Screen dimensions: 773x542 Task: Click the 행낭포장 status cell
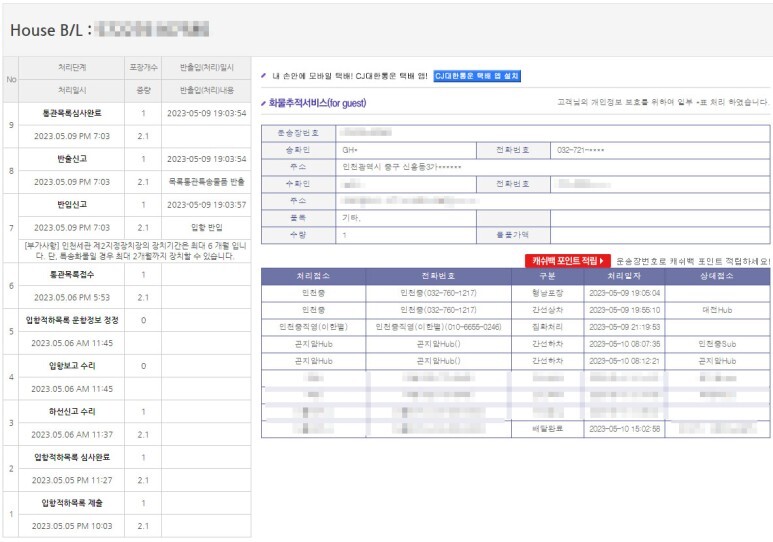(547, 293)
